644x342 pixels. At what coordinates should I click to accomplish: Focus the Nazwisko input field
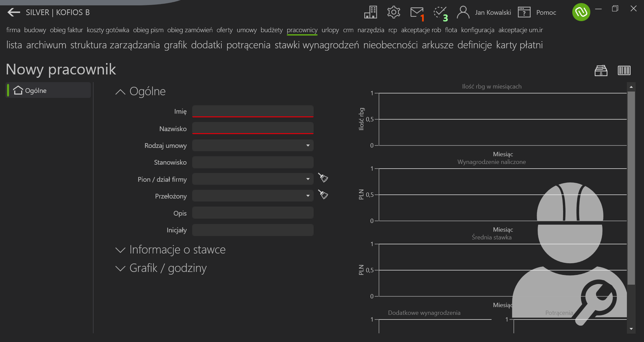pyautogui.click(x=253, y=128)
